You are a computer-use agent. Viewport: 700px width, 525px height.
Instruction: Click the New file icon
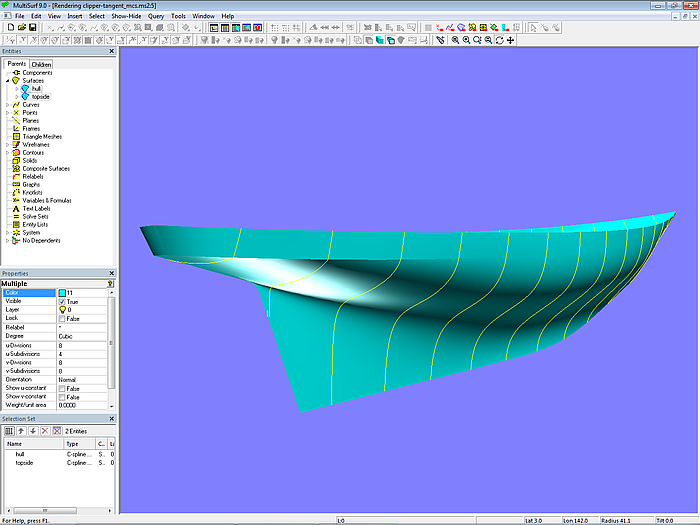(x=9, y=27)
